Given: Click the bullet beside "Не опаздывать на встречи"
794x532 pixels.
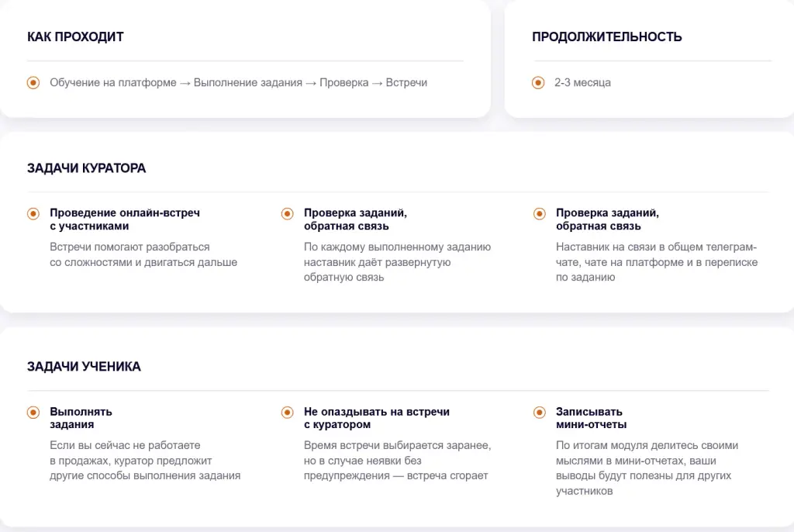Looking at the screenshot, I should coord(287,412).
